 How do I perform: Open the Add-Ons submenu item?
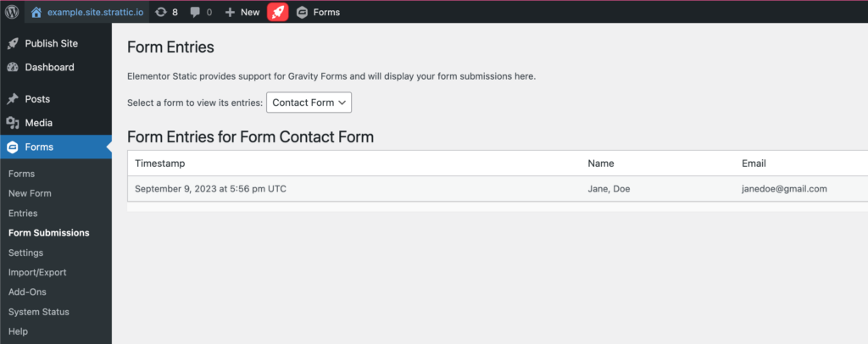27,291
